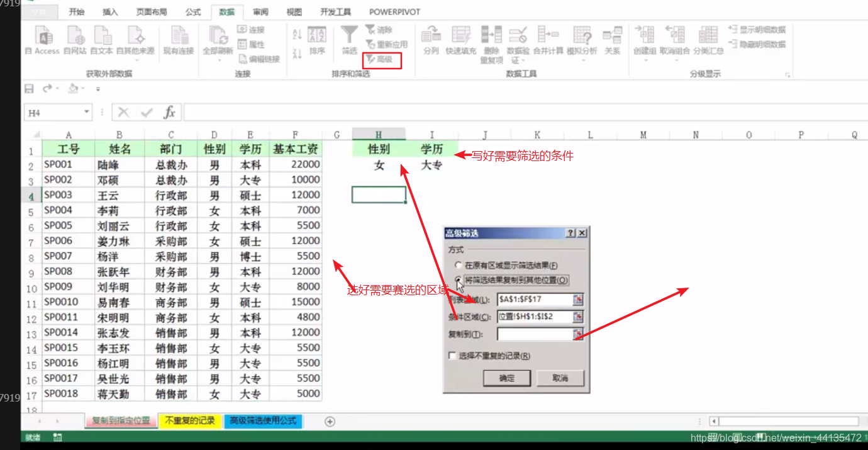This screenshot has height=450, width=868.
Task: Reapply filter (重新应用)
Action: pos(386,44)
